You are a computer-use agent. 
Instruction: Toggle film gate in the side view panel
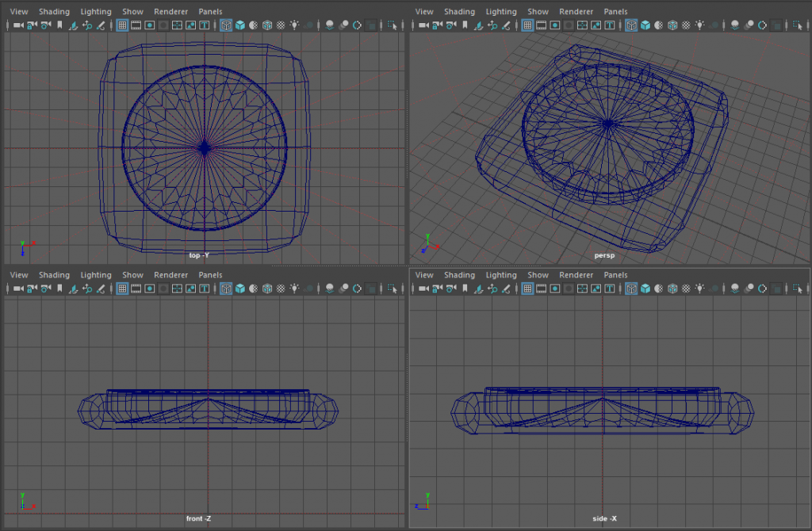[542, 289]
